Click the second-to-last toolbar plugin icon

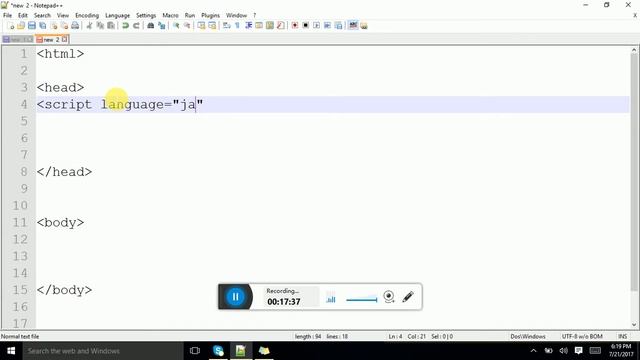(353, 25)
